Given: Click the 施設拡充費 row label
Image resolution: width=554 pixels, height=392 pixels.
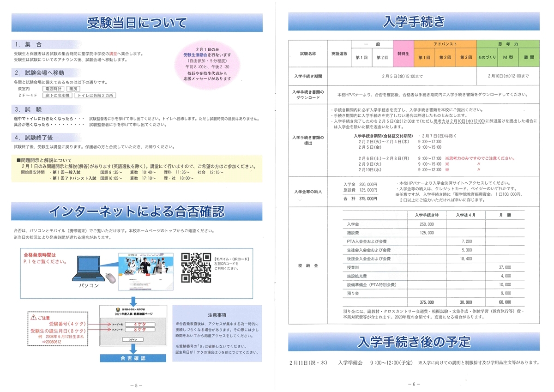Looking at the screenshot, I should 356,276.
